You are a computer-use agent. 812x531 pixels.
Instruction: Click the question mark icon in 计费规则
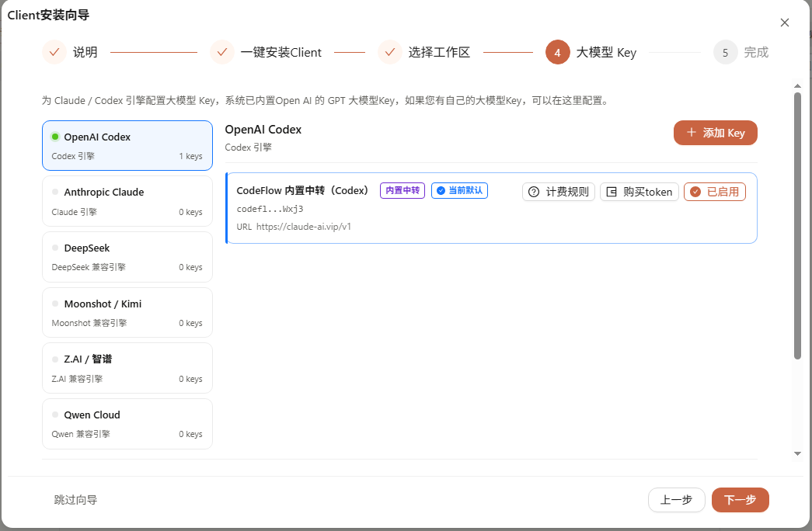(x=534, y=192)
